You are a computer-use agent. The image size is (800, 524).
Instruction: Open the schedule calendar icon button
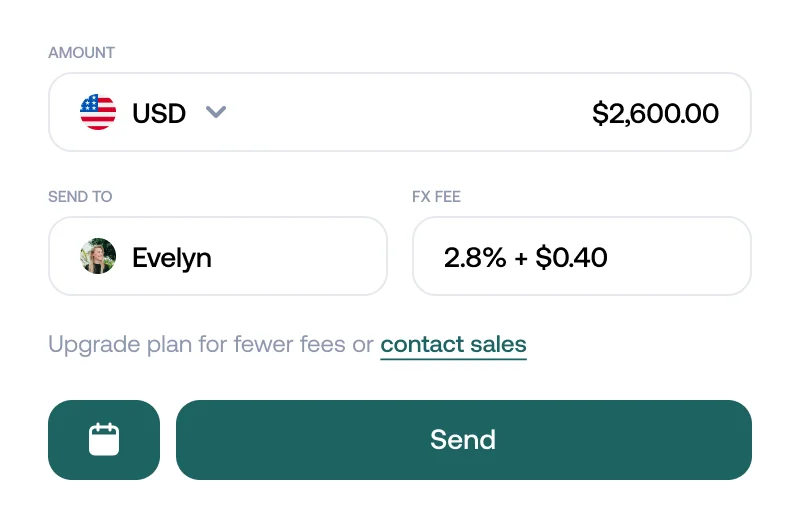tap(104, 440)
